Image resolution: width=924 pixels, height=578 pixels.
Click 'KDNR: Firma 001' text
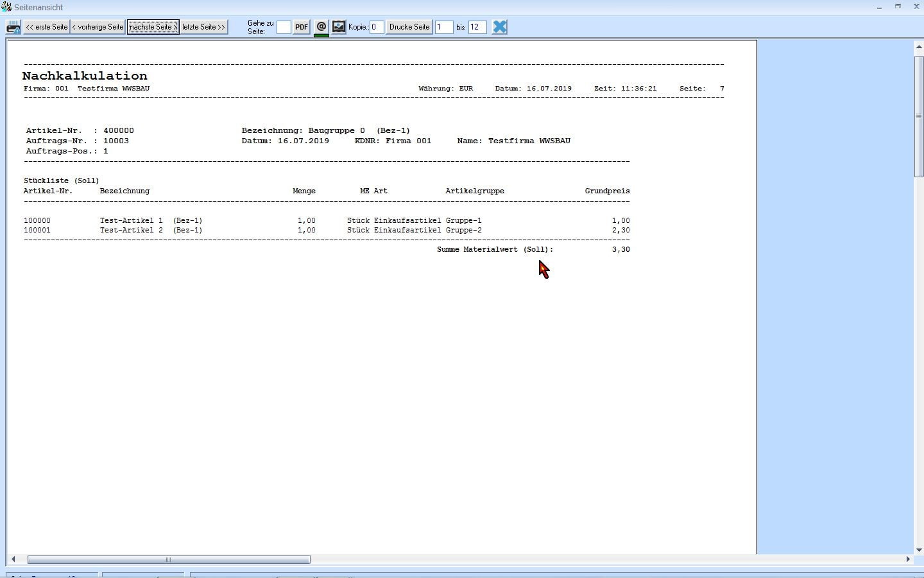click(393, 141)
